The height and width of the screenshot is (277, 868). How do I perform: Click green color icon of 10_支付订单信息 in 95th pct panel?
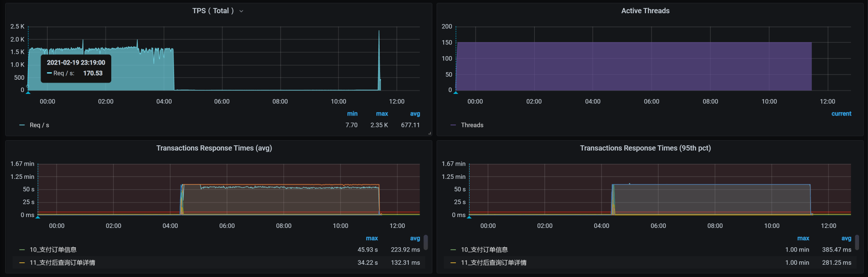pyautogui.click(x=453, y=250)
